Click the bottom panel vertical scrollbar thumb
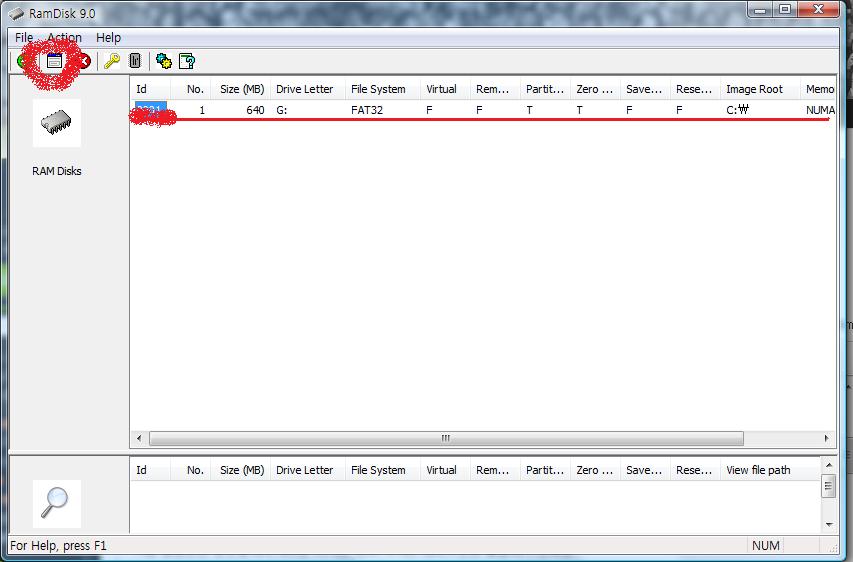The height and width of the screenshot is (562, 853). point(829,486)
